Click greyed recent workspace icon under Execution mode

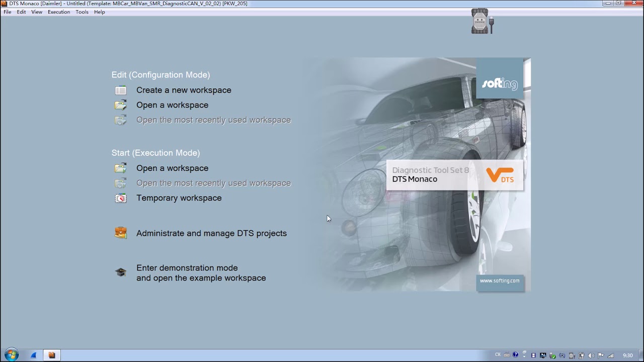[x=121, y=183]
